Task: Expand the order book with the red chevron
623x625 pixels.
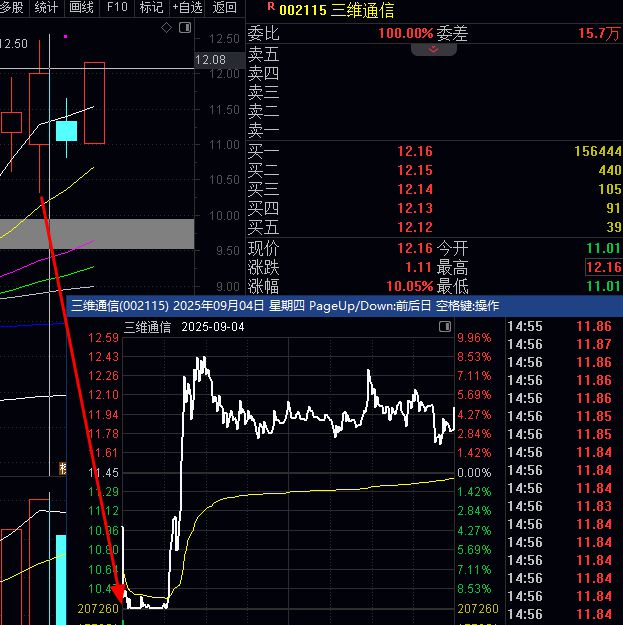Action: (434, 49)
